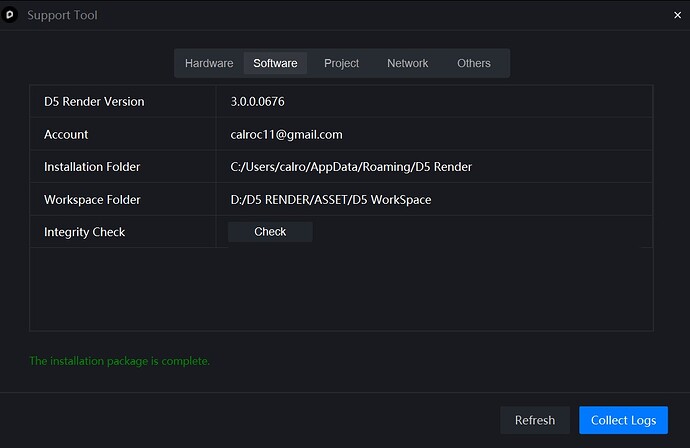The image size is (690, 448).
Task: Select the account email calroc11@gmail.com
Action: click(286, 134)
